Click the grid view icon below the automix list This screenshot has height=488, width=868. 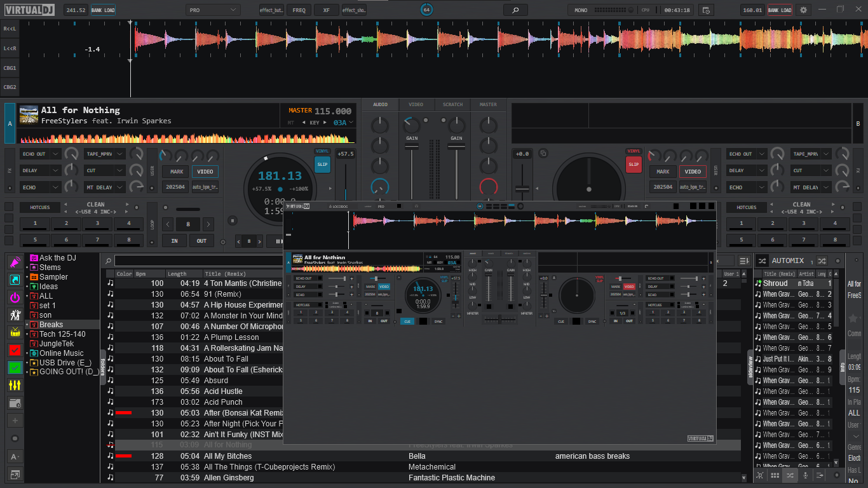pyautogui.click(x=775, y=475)
